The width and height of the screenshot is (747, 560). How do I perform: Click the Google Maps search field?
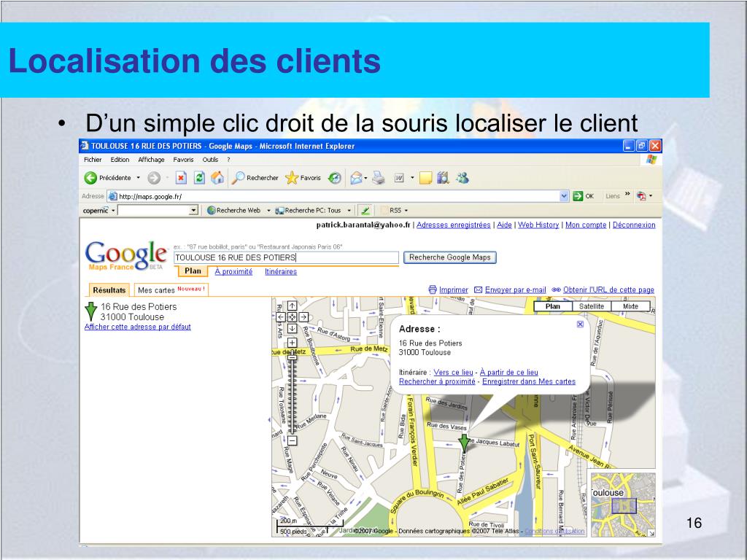point(286,257)
